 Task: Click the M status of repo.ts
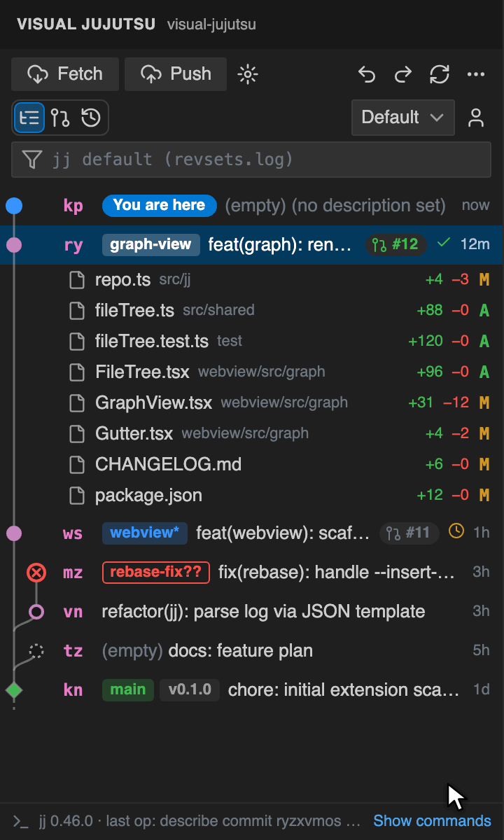(484, 280)
